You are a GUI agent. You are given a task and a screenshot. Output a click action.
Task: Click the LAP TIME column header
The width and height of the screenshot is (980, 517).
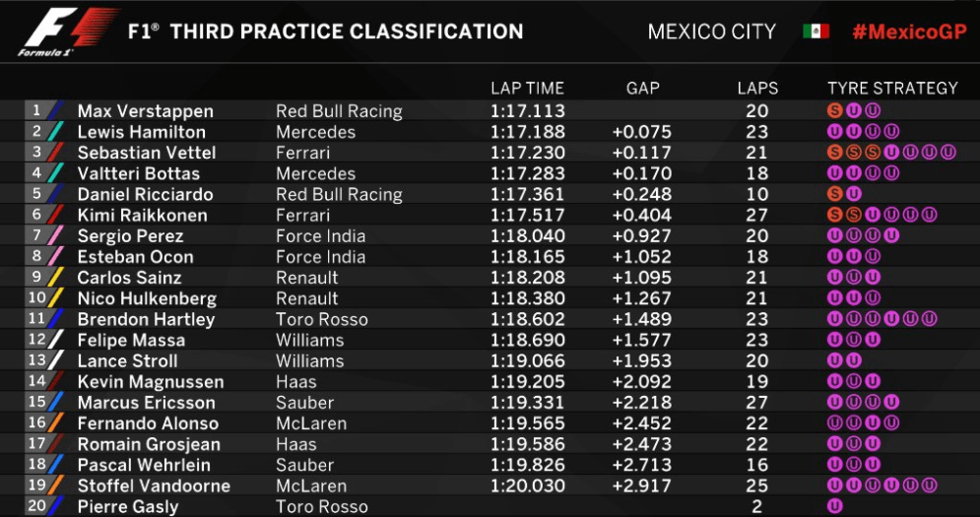tap(527, 89)
